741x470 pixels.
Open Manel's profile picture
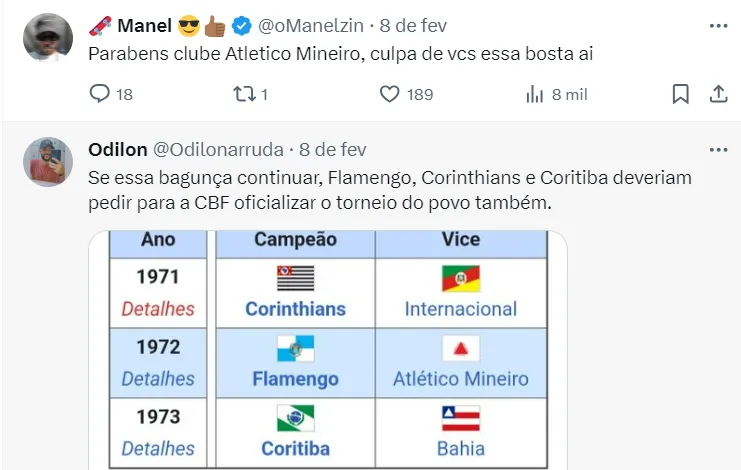pyautogui.click(x=47, y=37)
